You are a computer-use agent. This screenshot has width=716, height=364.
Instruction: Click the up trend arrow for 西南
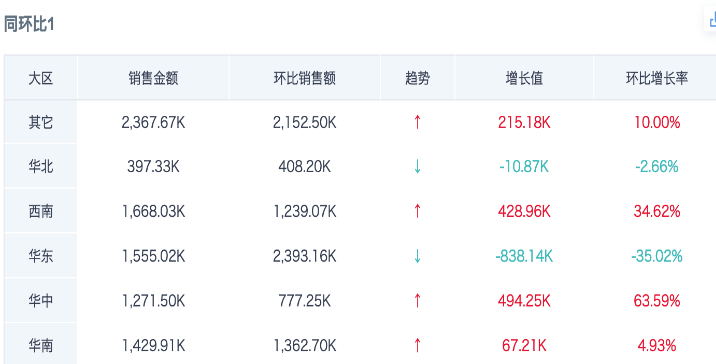pos(417,211)
